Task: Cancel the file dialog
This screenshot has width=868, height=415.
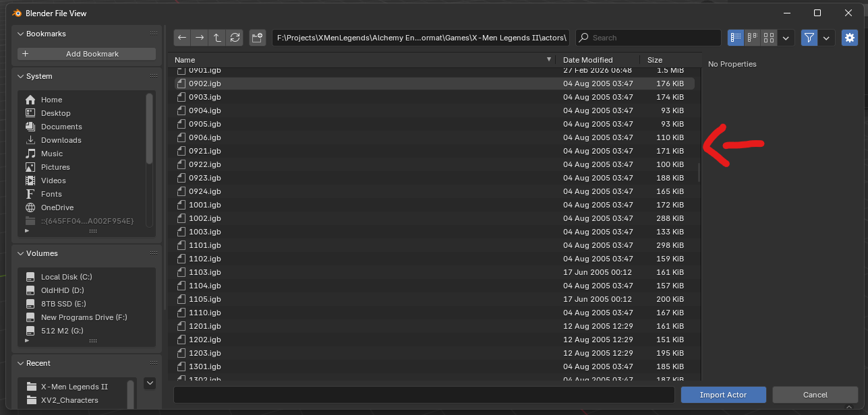Action: (815, 395)
